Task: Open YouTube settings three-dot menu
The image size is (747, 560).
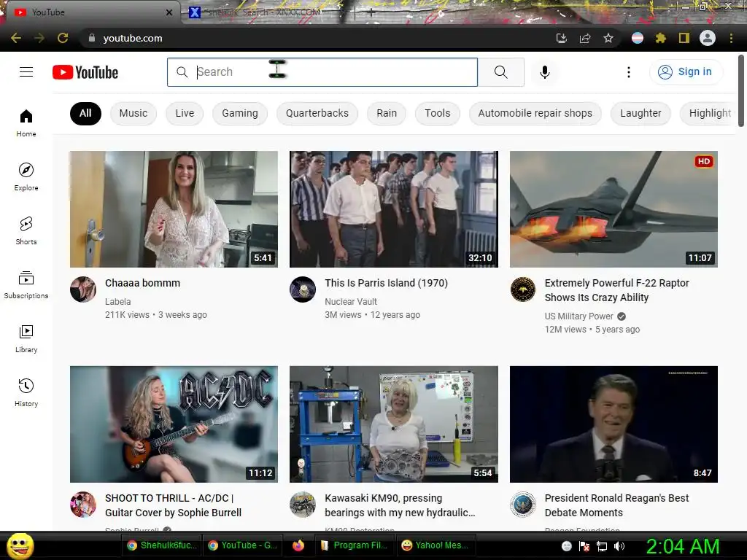Action: pyautogui.click(x=628, y=72)
